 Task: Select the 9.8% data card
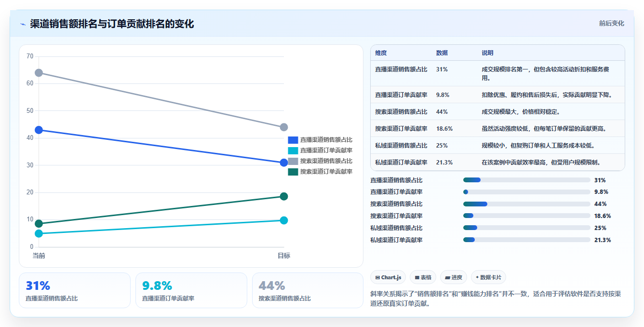[x=191, y=290]
